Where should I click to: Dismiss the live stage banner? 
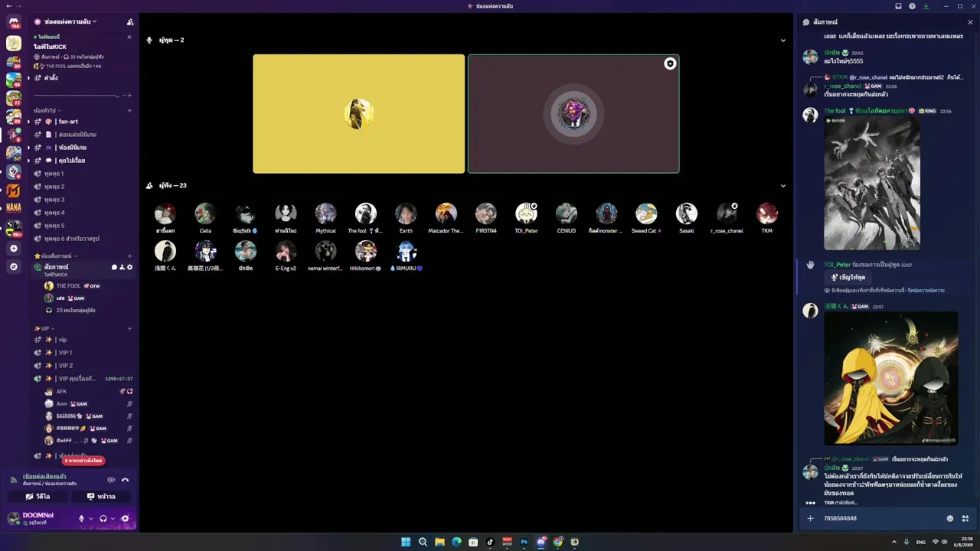pyautogui.click(x=129, y=37)
